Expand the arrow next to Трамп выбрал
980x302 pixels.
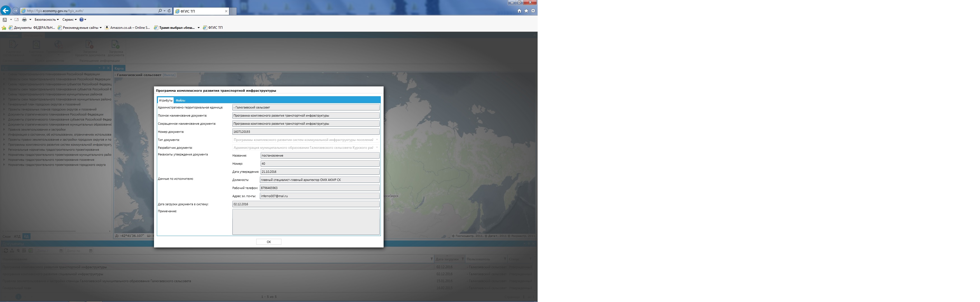point(199,28)
